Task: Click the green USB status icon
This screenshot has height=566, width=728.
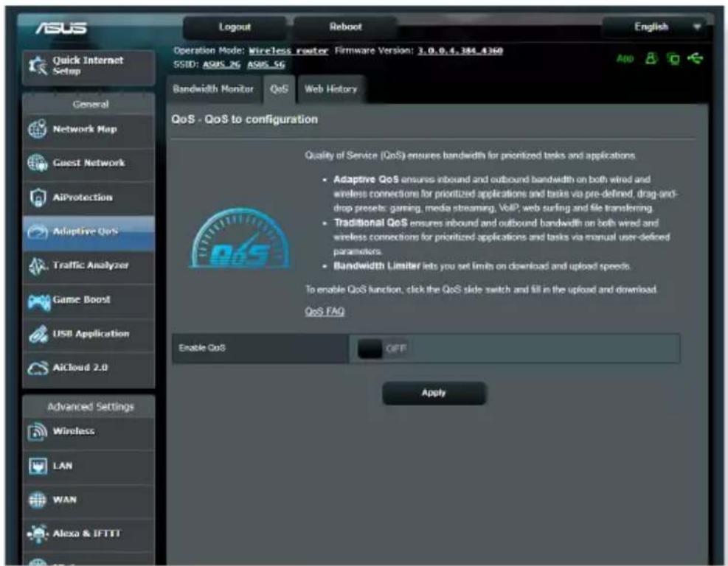Action: coord(695,58)
